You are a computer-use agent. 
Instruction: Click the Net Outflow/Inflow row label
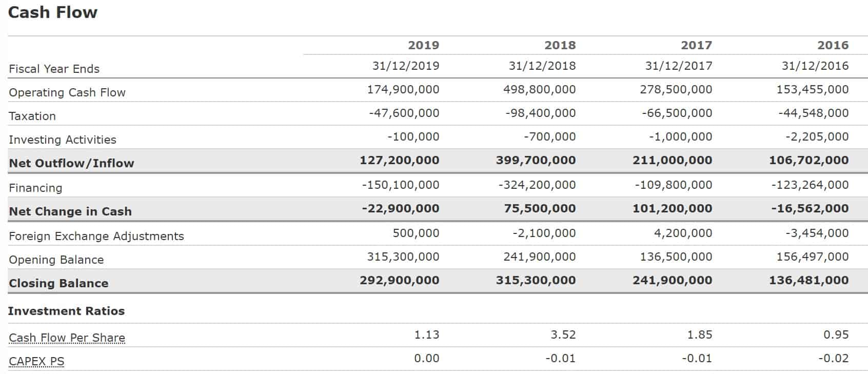point(72,163)
